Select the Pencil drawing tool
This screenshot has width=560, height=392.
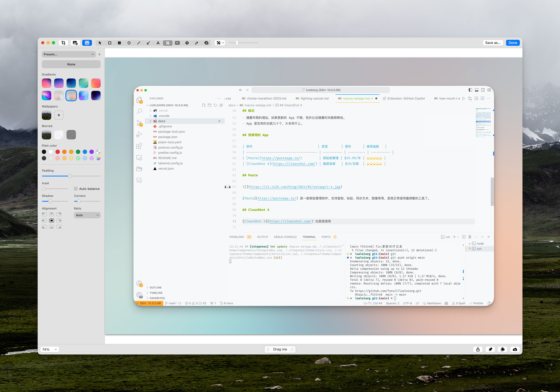(x=197, y=43)
